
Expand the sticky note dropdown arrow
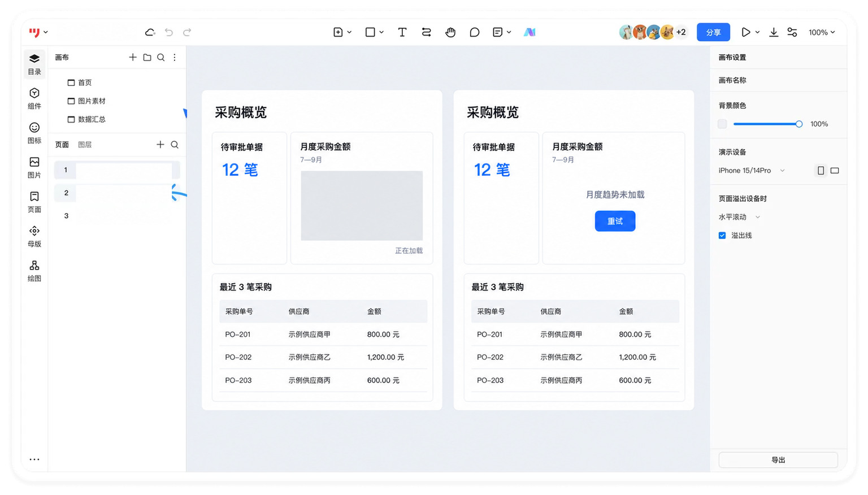pyautogui.click(x=509, y=32)
